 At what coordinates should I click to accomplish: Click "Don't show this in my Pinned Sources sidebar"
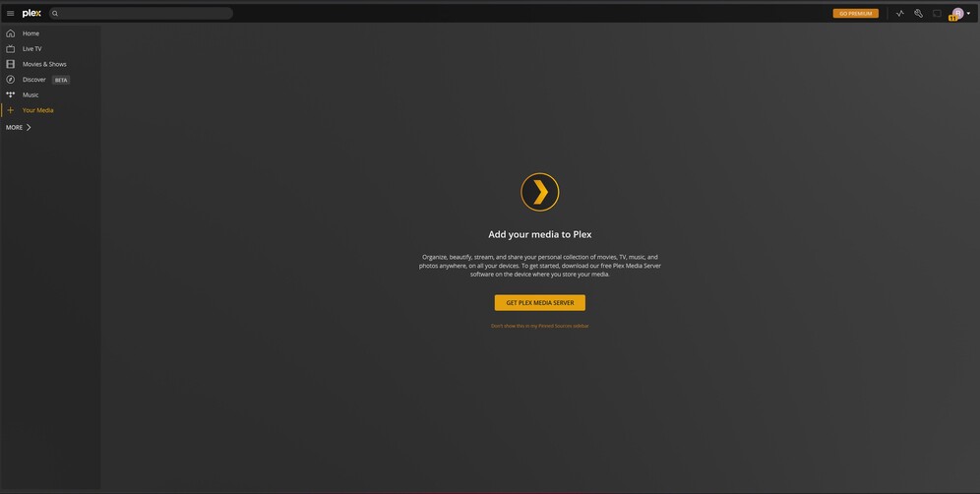(540, 326)
